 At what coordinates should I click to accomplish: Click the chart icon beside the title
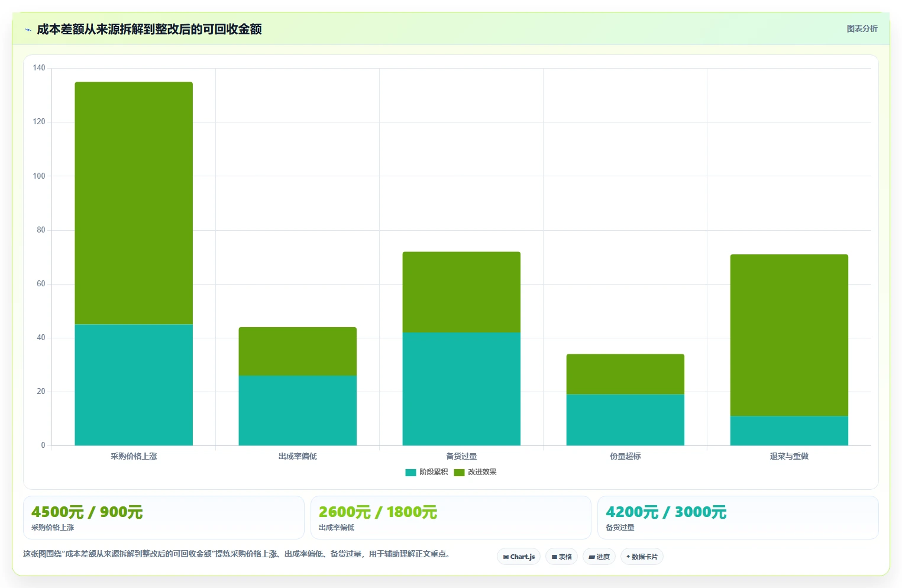click(x=28, y=30)
